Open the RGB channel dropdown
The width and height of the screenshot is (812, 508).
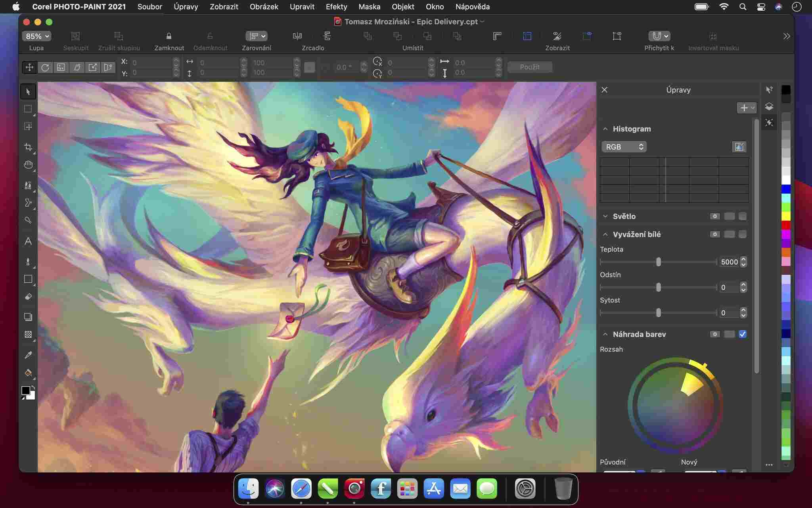[x=624, y=147]
